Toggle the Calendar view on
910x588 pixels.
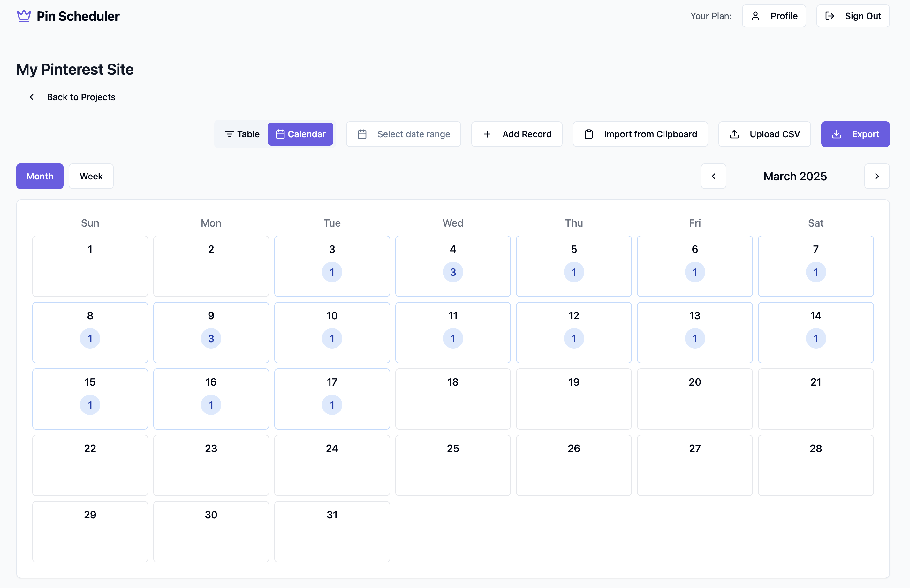tap(300, 134)
